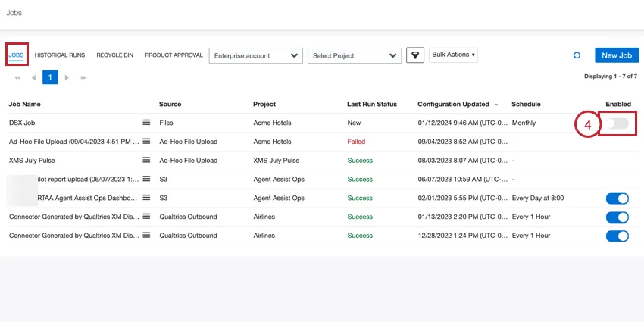Open the Enterprise account dropdown
The image size is (644, 322).
(255, 55)
